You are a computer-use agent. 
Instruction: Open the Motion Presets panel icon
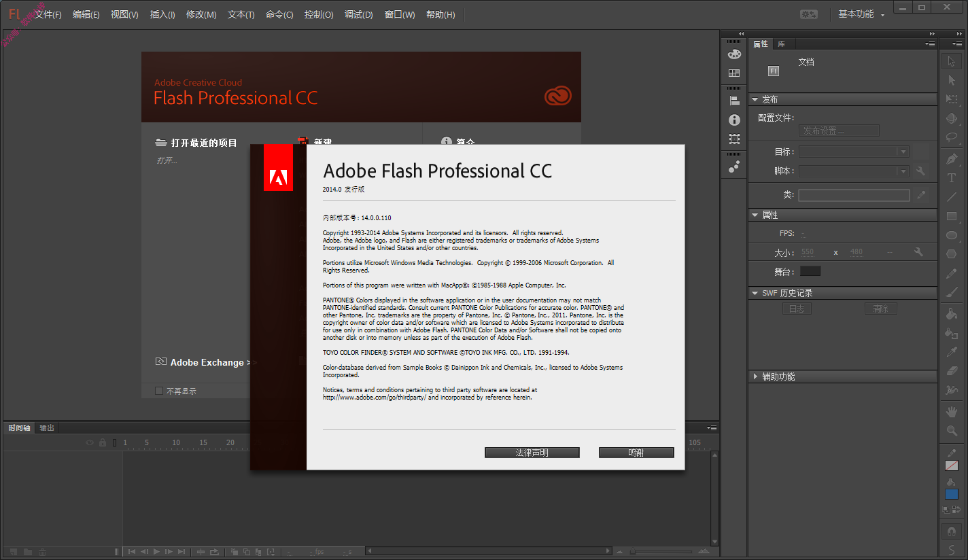tap(734, 167)
